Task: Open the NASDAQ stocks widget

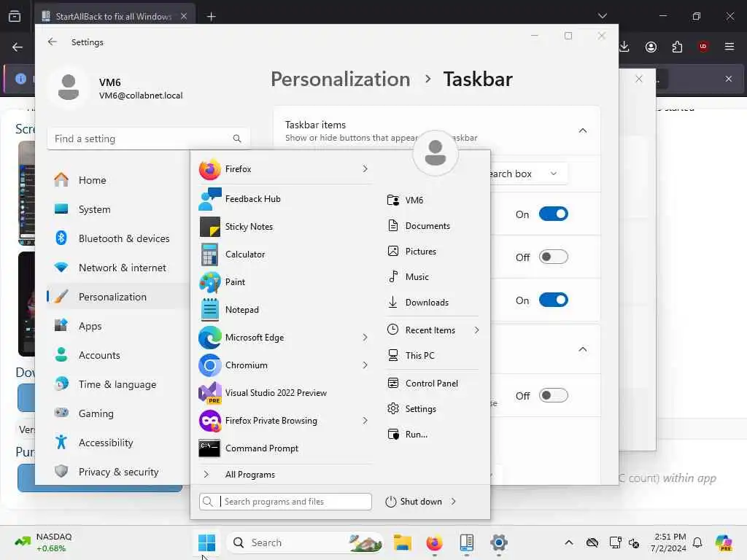Action: [44, 542]
